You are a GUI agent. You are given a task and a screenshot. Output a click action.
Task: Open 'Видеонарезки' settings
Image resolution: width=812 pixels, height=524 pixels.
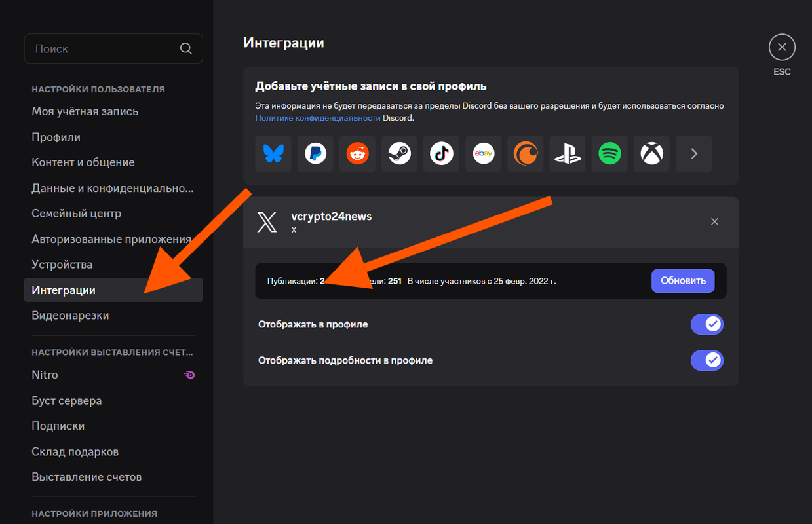click(113, 316)
